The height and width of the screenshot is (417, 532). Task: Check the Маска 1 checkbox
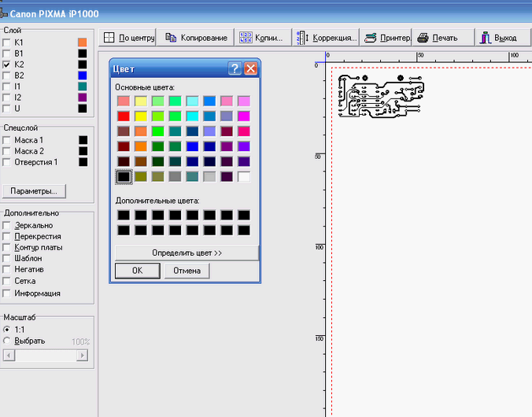6,140
